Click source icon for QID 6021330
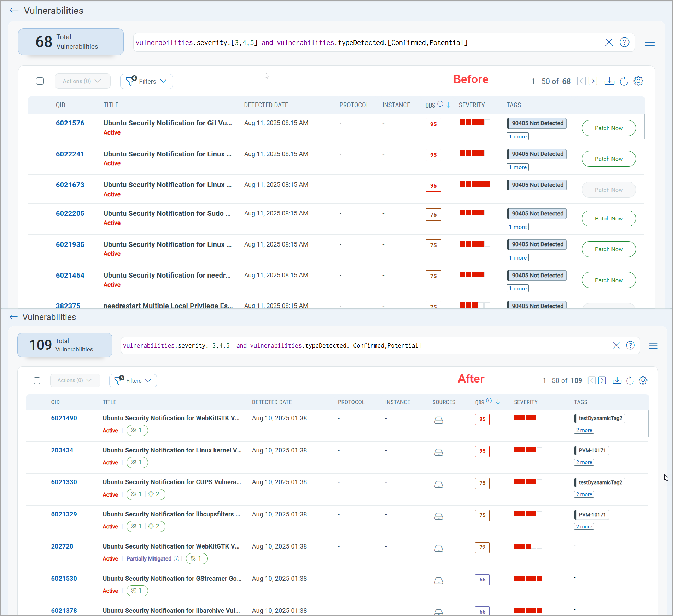The image size is (673, 616). click(x=439, y=484)
